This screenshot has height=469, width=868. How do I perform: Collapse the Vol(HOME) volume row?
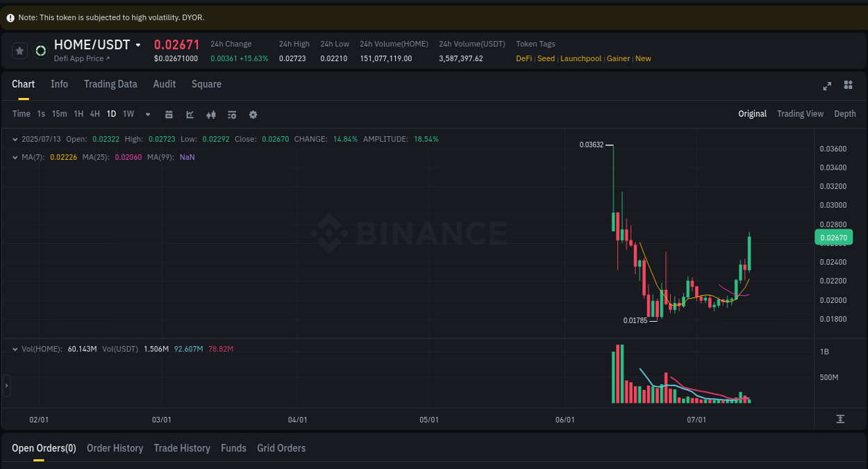(x=15, y=350)
